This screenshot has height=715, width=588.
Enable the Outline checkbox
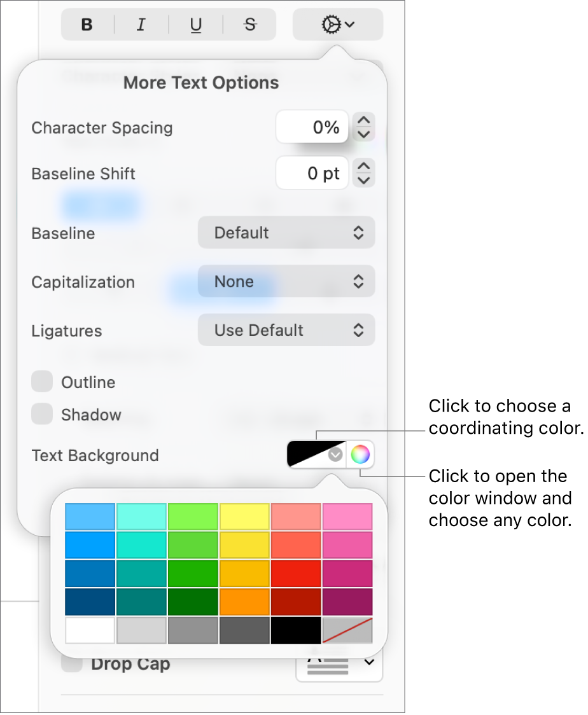tap(42, 381)
